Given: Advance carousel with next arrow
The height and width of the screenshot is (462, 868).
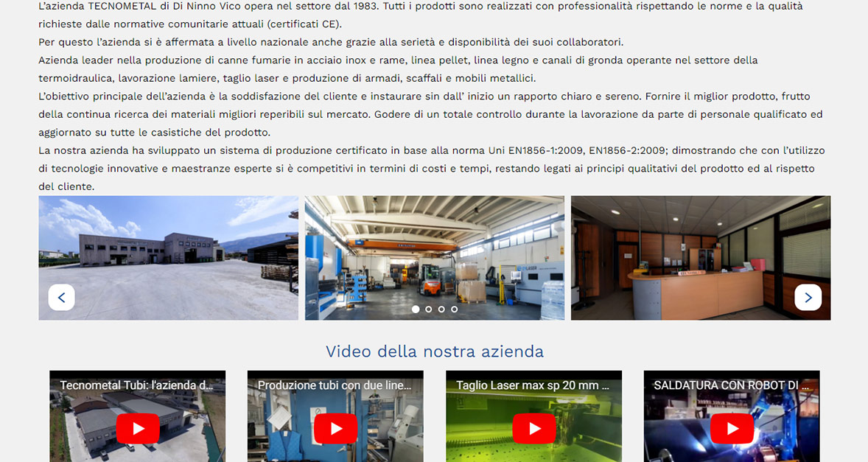Looking at the screenshot, I should (808, 297).
